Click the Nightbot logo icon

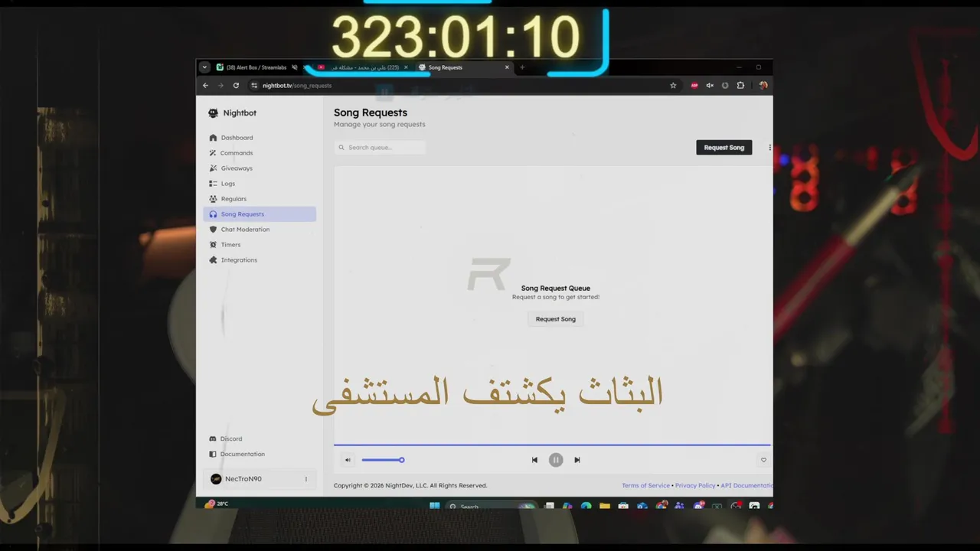213,113
